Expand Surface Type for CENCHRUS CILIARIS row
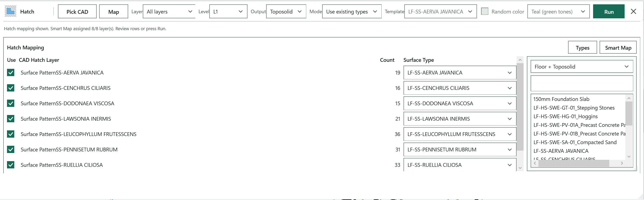The height and width of the screenshot is (200, 644). pos(460,88)
